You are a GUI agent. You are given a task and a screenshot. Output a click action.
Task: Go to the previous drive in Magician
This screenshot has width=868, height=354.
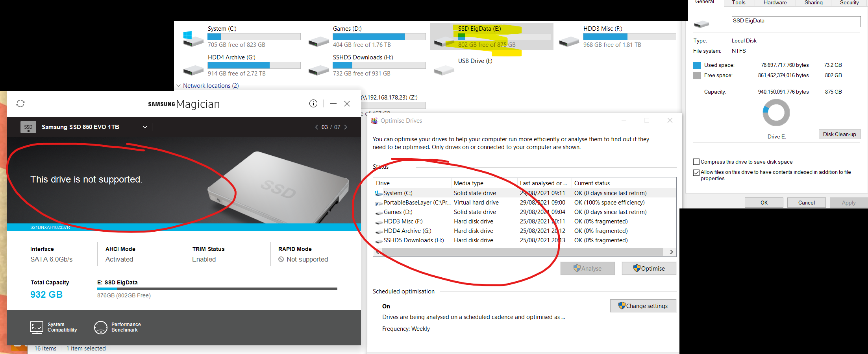click(316, 127)
